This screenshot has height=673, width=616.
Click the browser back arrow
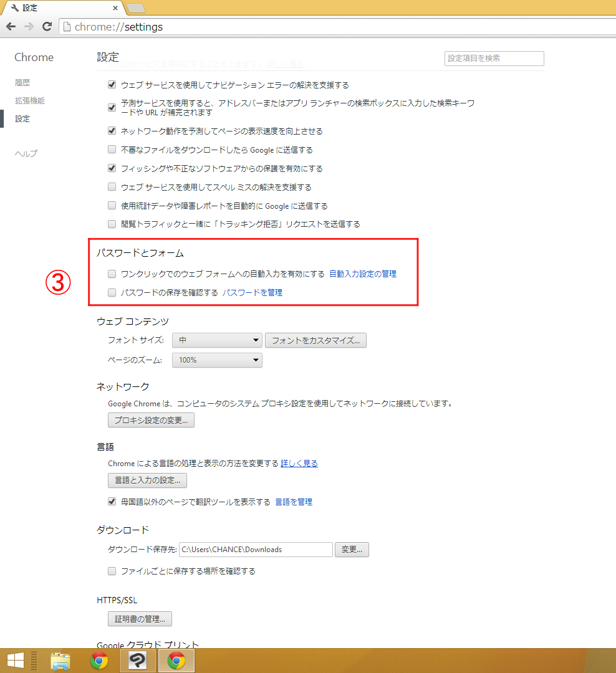pos(11,27)
